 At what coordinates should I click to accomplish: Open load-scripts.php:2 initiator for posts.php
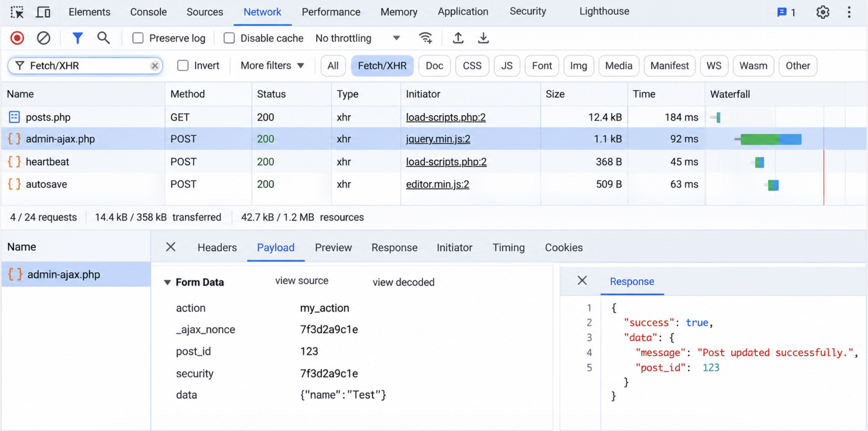(x=446, y=117)
